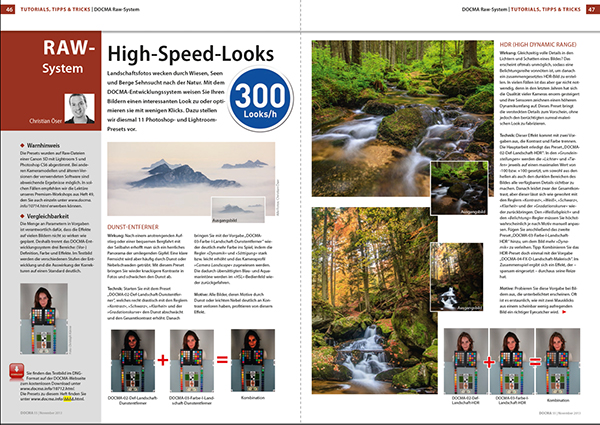The height and width of the screenshot is (425, 600).
Task: Click the Ausgangsbild inset of the forest stream
Action: (x=459, y=188)
